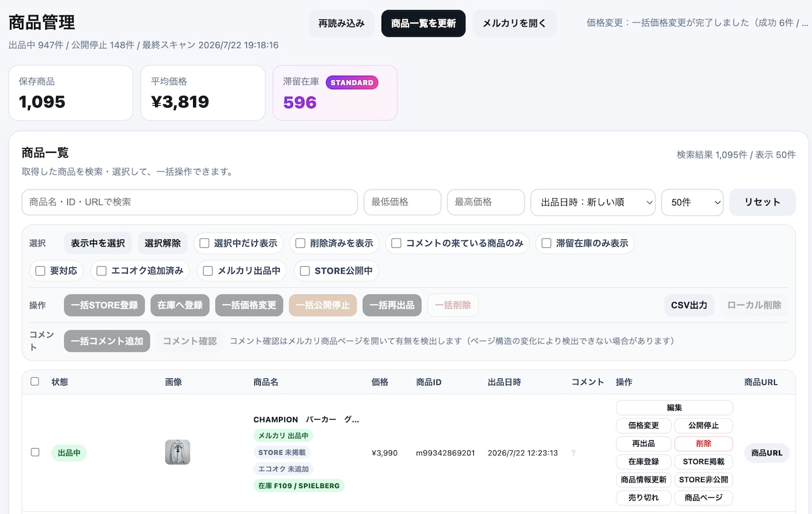Toggle メルカリ出品中 filter checkbox

[208, 271]
